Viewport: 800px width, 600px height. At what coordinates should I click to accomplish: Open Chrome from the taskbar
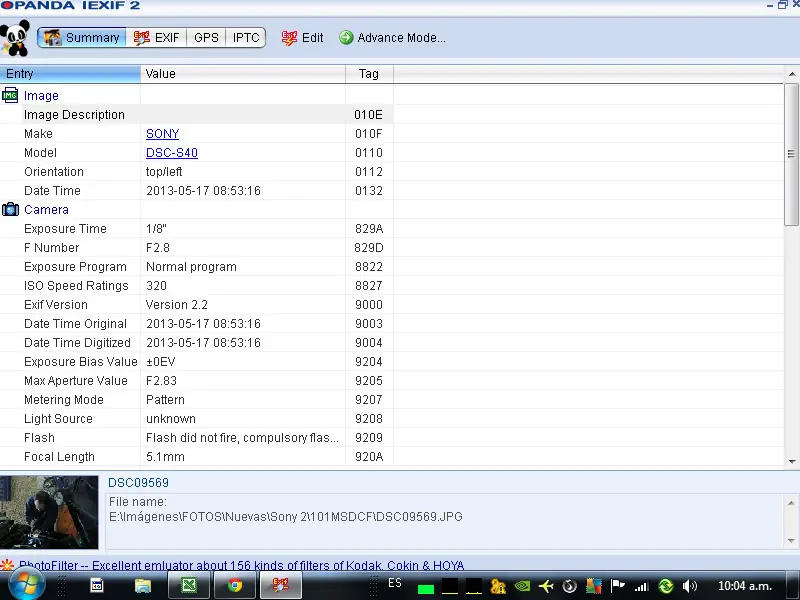tap(235, 585)
